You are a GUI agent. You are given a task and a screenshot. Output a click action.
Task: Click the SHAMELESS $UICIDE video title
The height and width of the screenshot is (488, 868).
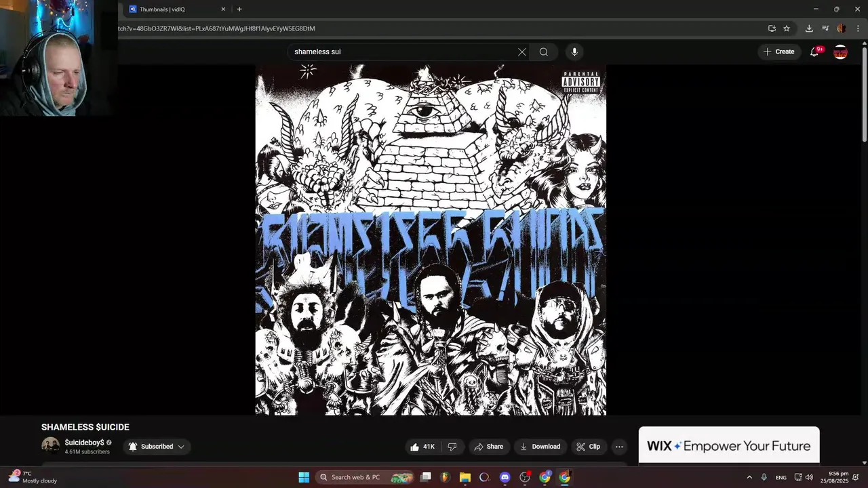[85, 427]
